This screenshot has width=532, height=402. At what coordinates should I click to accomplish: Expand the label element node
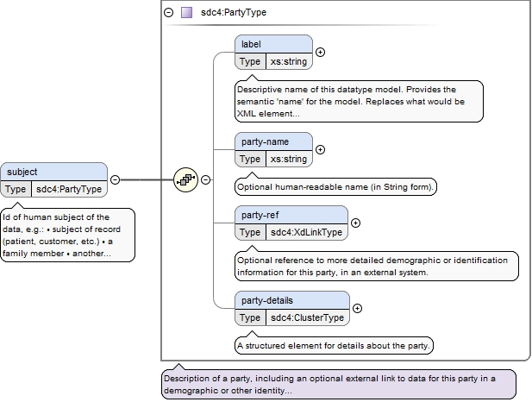(x=320, y=53)
